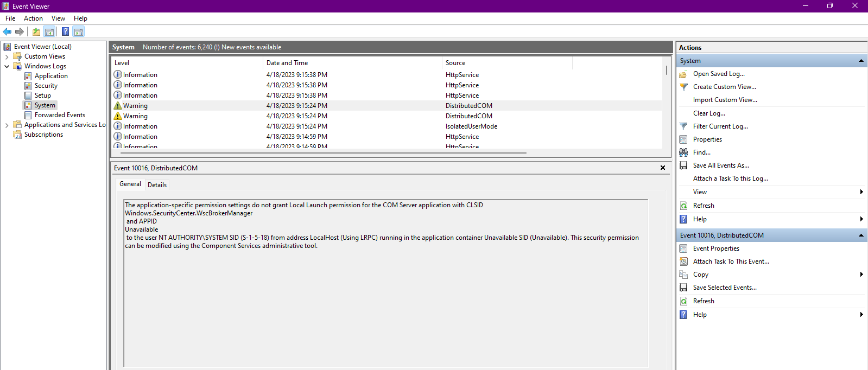Open the Action menu

(33, 18)
